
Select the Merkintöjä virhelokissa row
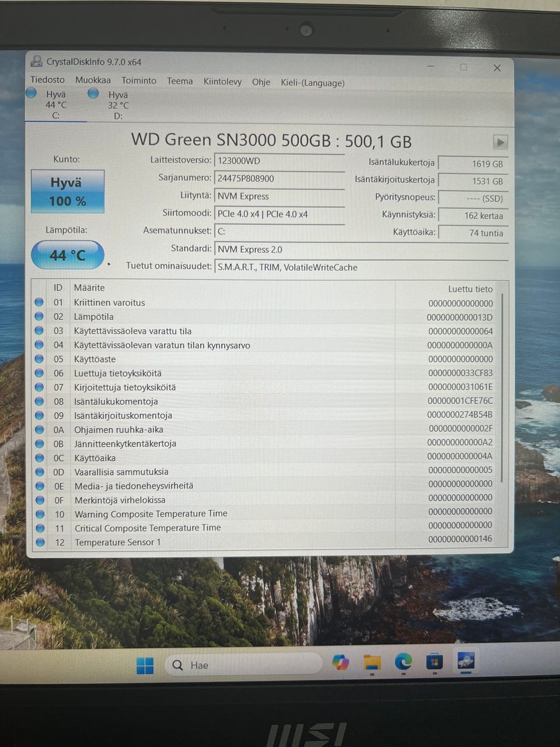click(x=265, y=500)
